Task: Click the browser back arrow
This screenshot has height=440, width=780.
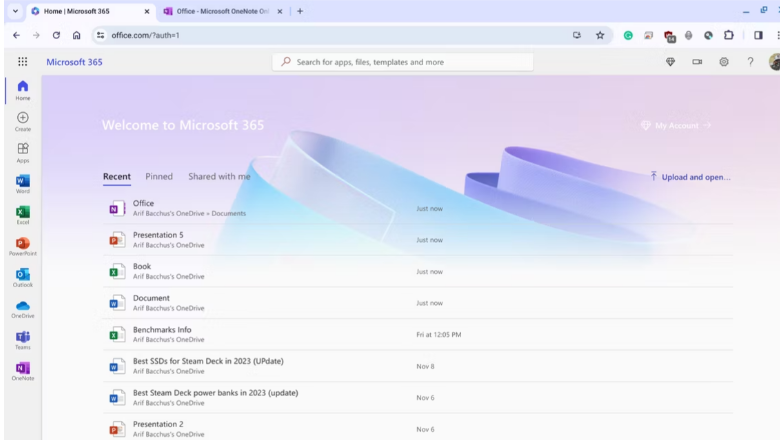Action: [16, 35]
